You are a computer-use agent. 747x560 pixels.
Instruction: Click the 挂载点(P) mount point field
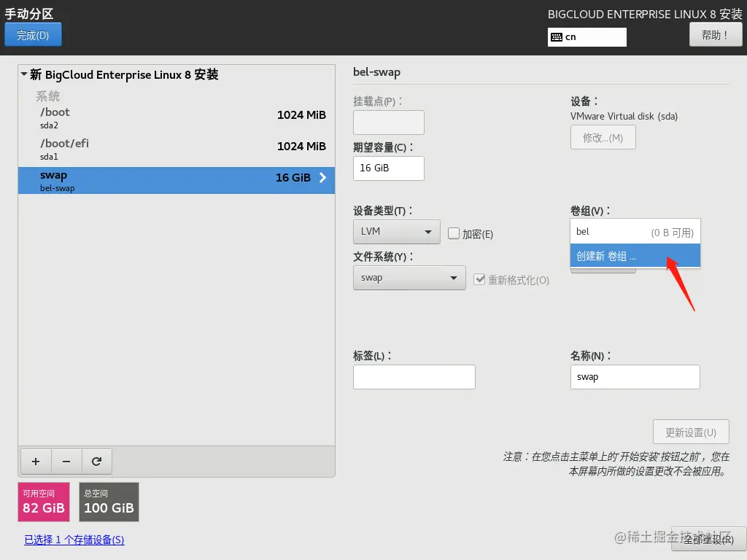point(389,122)
